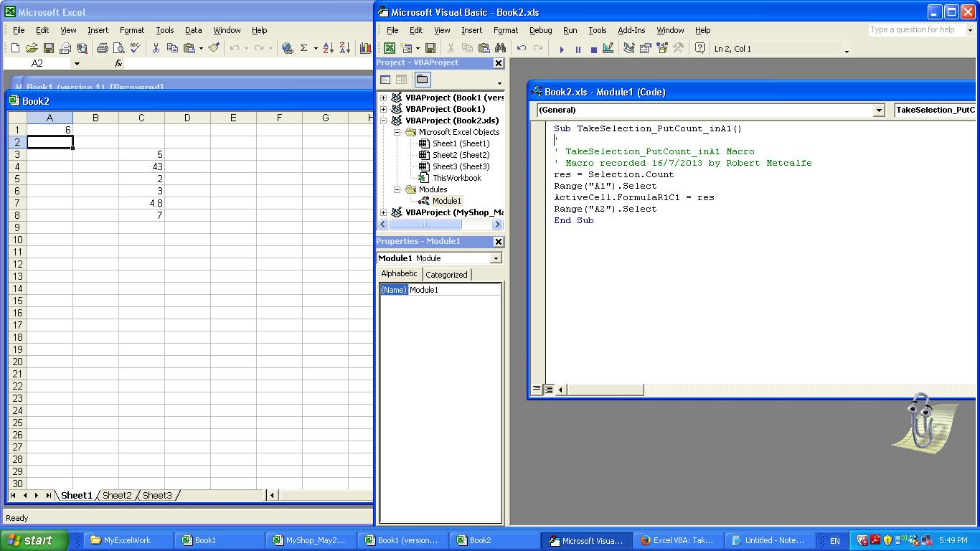Select Module1 in project tree
980x551 pixels.
click(x=447, y=201)
